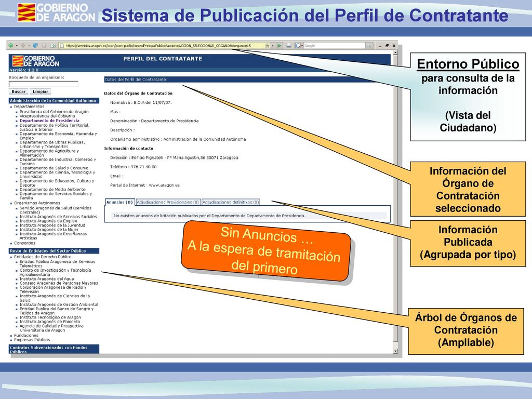This screenshot has height=399, width=532.
Task: Go back with the browser Back arrow
Action: pyautogui.click(x=11, y=46)
